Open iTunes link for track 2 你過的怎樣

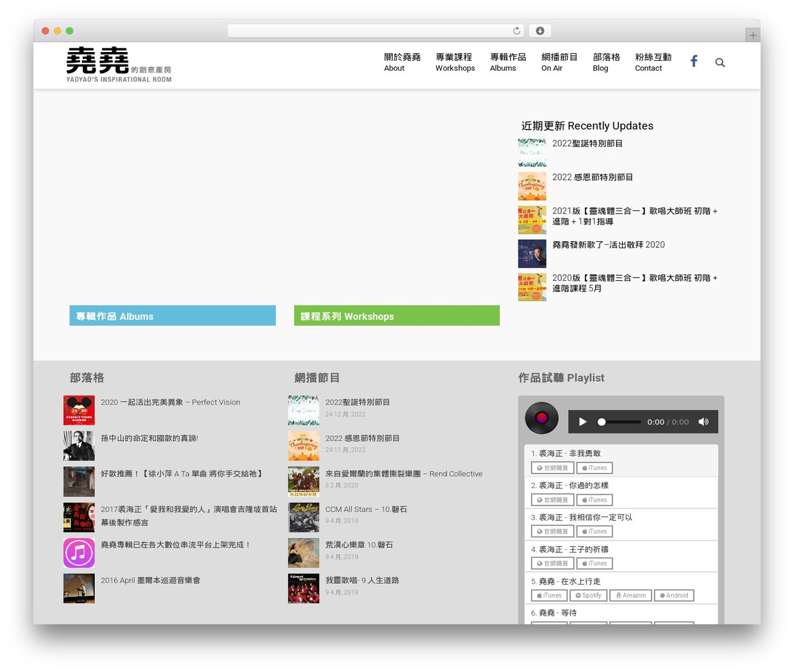594,500
